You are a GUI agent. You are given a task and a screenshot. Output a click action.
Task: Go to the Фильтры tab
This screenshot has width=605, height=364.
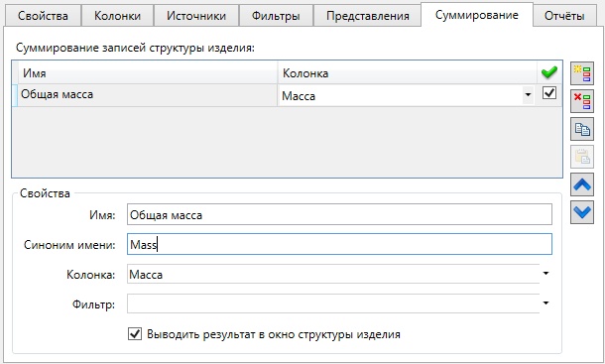pos(276,16)
